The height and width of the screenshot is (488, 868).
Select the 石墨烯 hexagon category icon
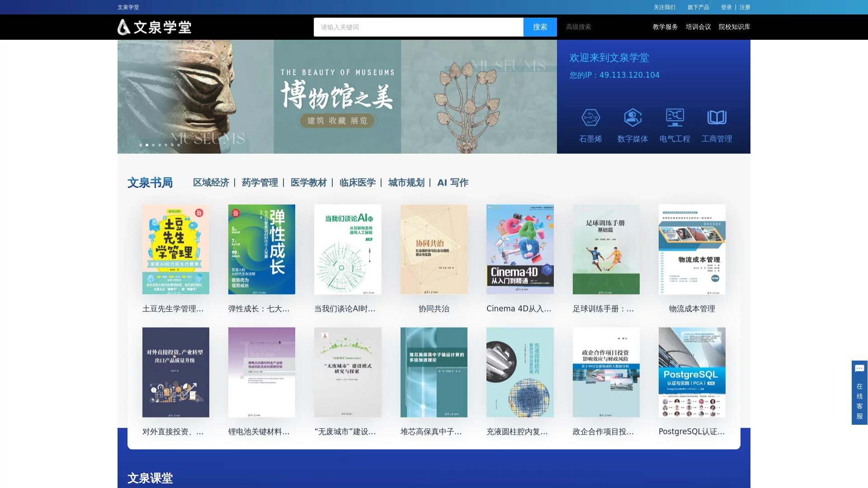tap(590, 118)
